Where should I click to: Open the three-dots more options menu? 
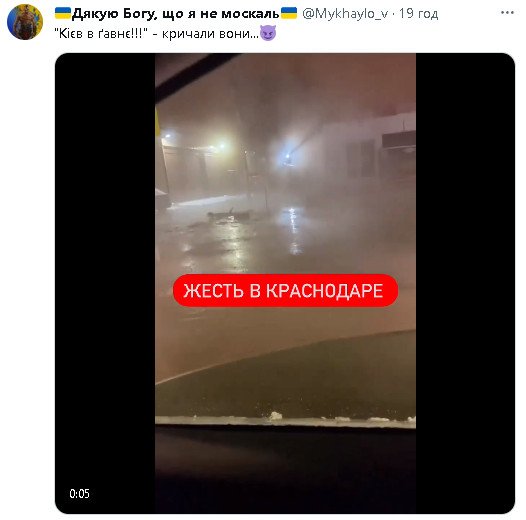507,13
